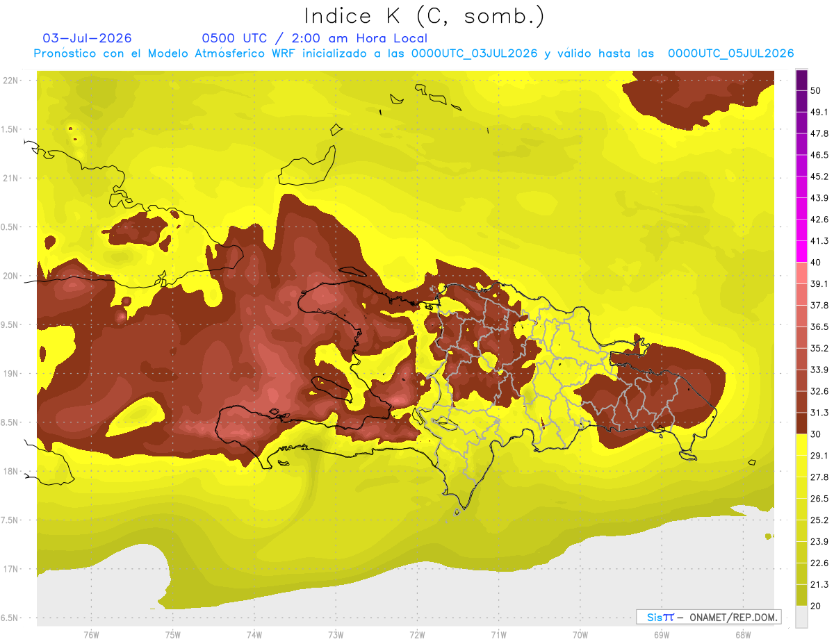Pick the bright yellow swatch between 29.1 and 30

(x=802, y=445)
